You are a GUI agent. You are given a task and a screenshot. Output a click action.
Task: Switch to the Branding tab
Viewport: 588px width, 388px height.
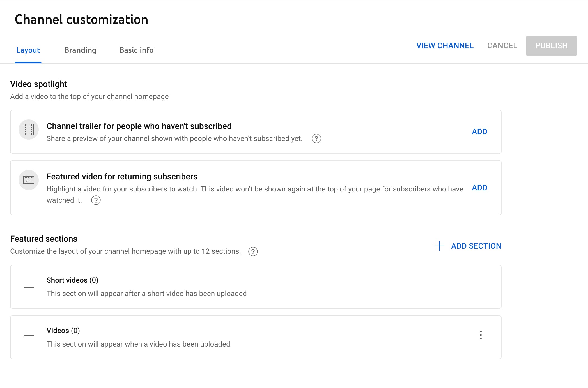click(80, 50)
